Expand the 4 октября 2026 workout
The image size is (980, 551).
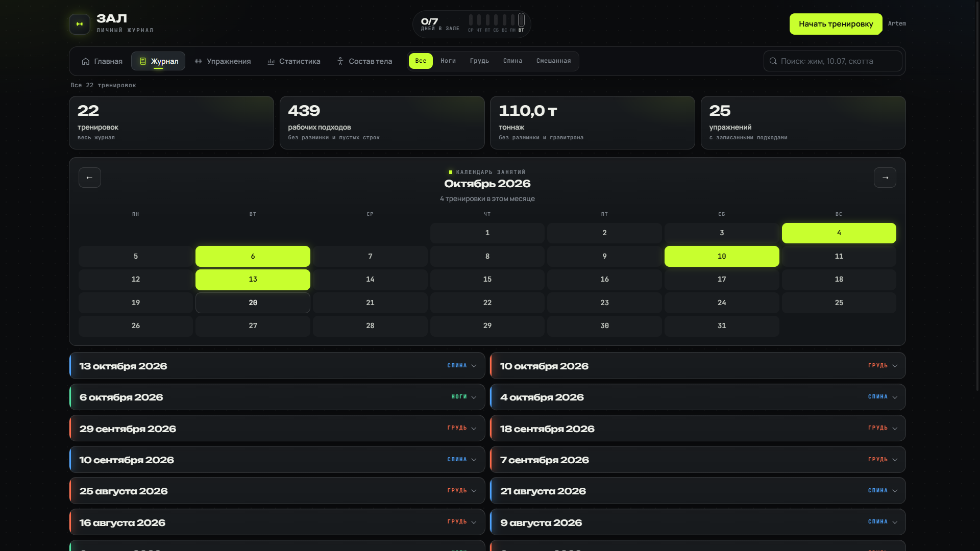tap(698, 397)
